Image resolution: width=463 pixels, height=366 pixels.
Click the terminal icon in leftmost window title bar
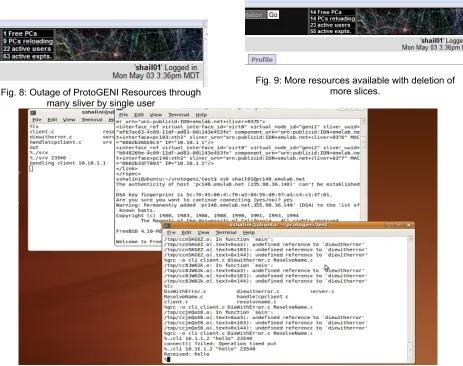(33, 113)
